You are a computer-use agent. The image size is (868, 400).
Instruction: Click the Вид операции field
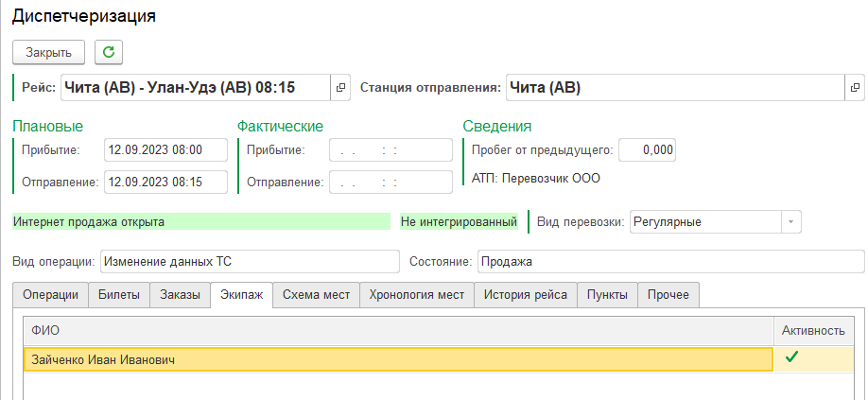pyautogui.click(x=250, y=261)
